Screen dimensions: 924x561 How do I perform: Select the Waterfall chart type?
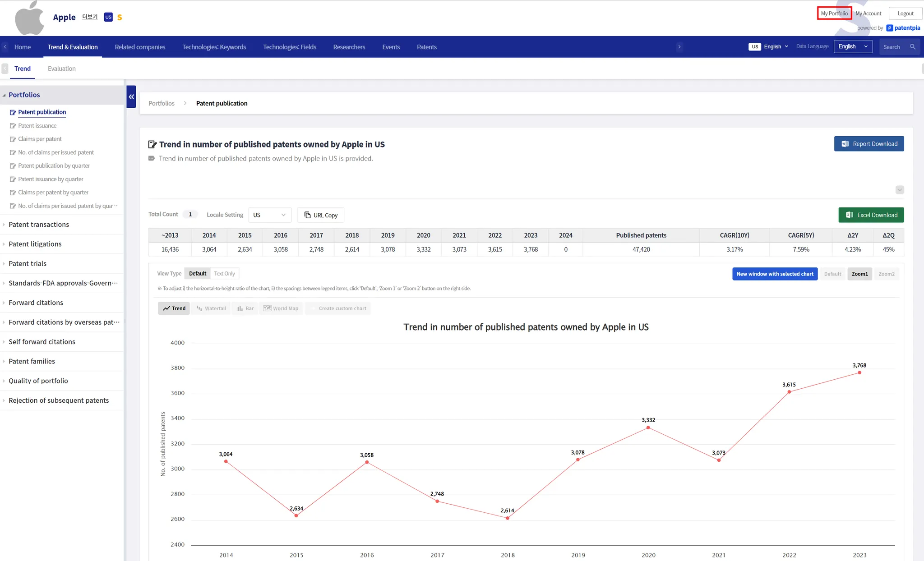tap(211, 308)
